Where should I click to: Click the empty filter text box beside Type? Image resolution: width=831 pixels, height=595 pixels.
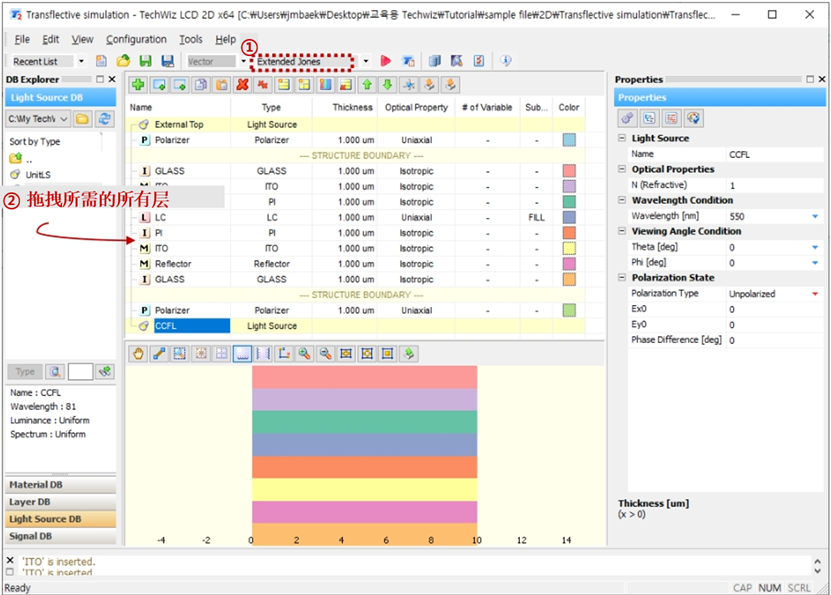point(81,372)
